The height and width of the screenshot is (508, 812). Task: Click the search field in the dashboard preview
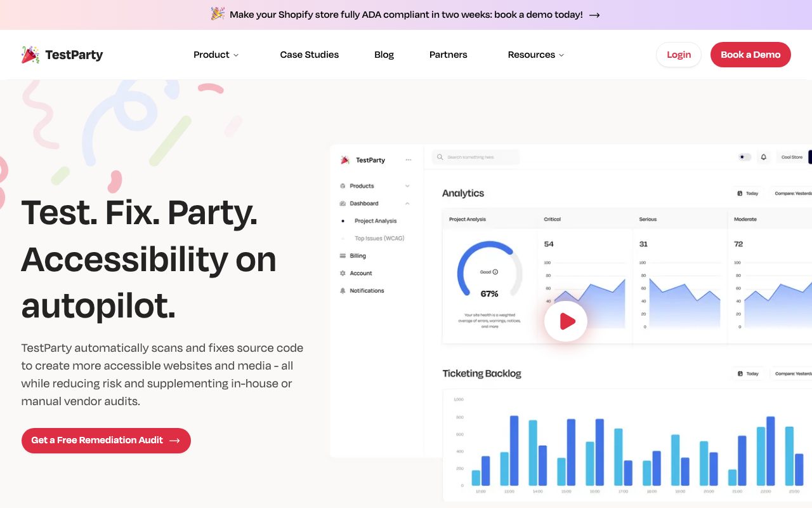[x=476, y=157]
